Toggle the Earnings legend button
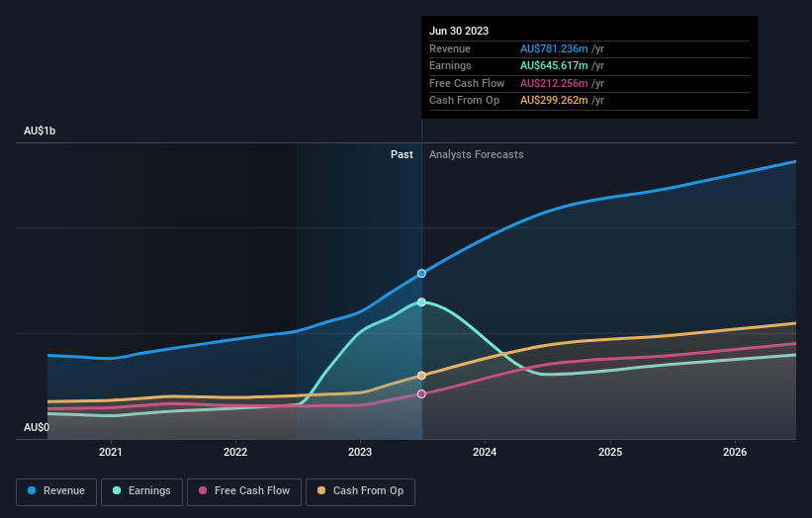The width and height of the screenshot is (812, 518). click(x=141, y=491)
